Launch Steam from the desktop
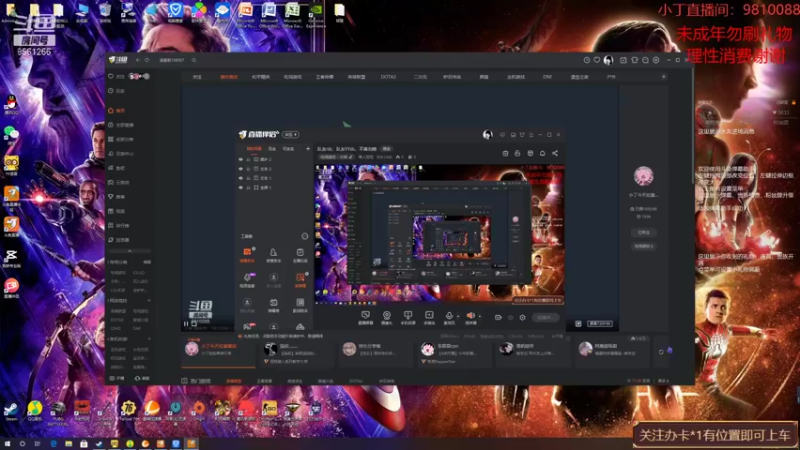This screenshot has width=800, height=450. [x=11, y=411]
